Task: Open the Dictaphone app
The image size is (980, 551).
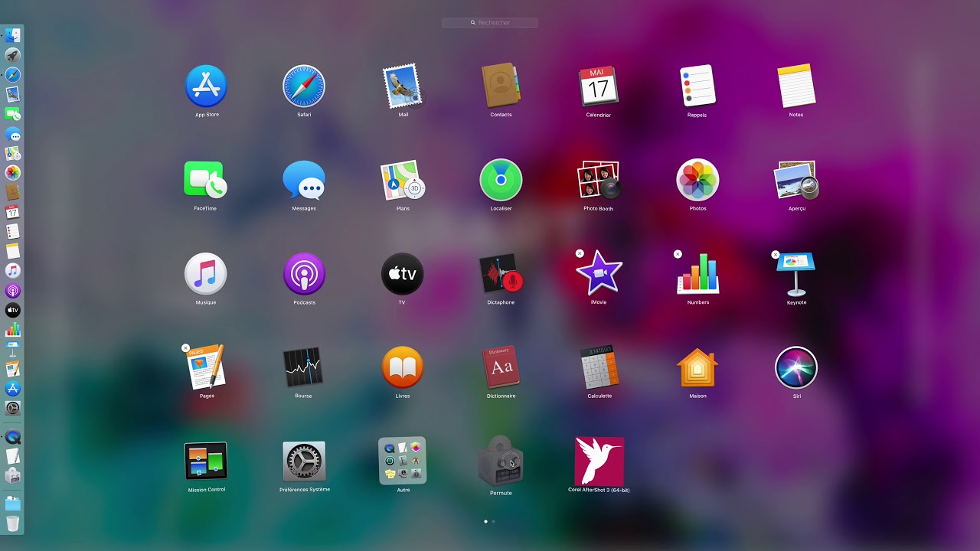Action: coord(501,274)
